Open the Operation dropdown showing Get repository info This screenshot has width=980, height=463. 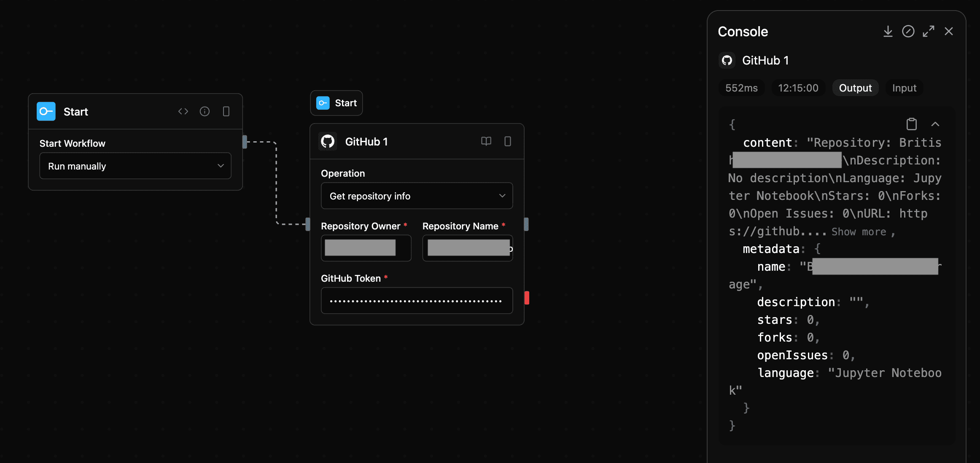coord(416,196)
